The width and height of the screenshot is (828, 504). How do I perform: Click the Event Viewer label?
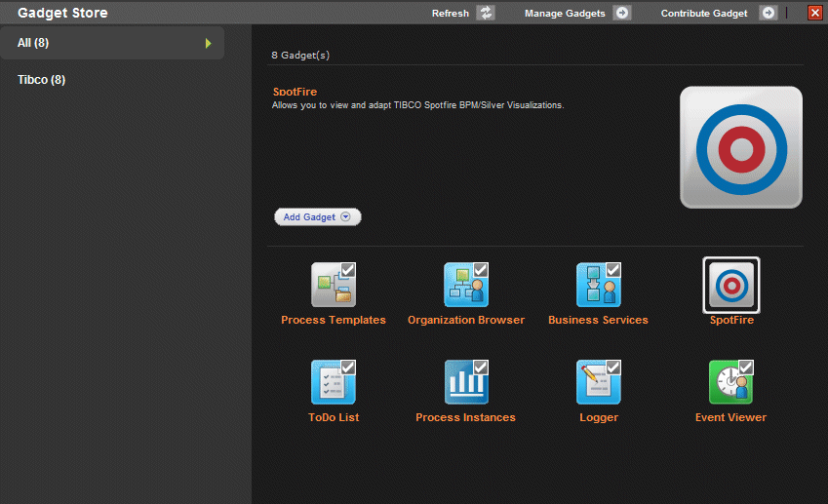coord(730,417)
